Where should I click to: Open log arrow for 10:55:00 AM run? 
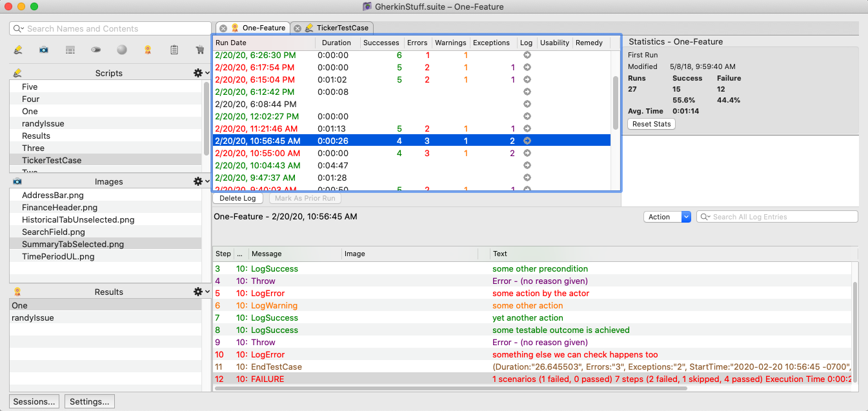[x=527, y=154]
